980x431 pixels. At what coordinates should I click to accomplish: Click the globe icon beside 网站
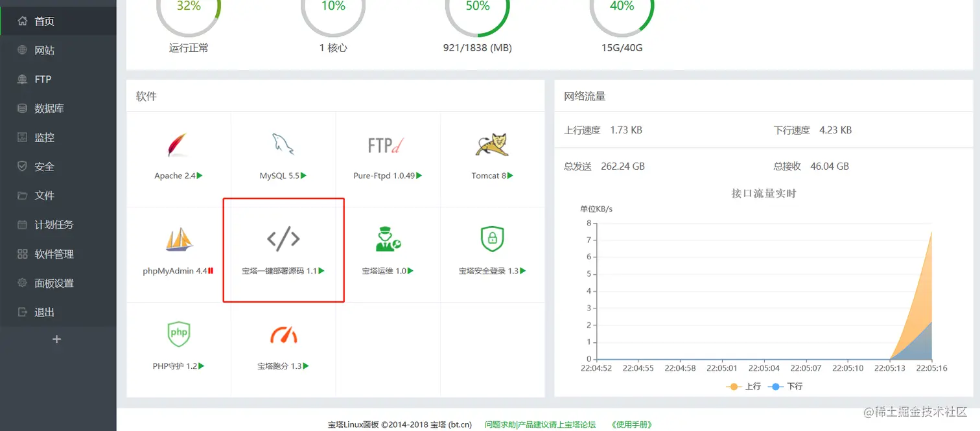point(23,51)
